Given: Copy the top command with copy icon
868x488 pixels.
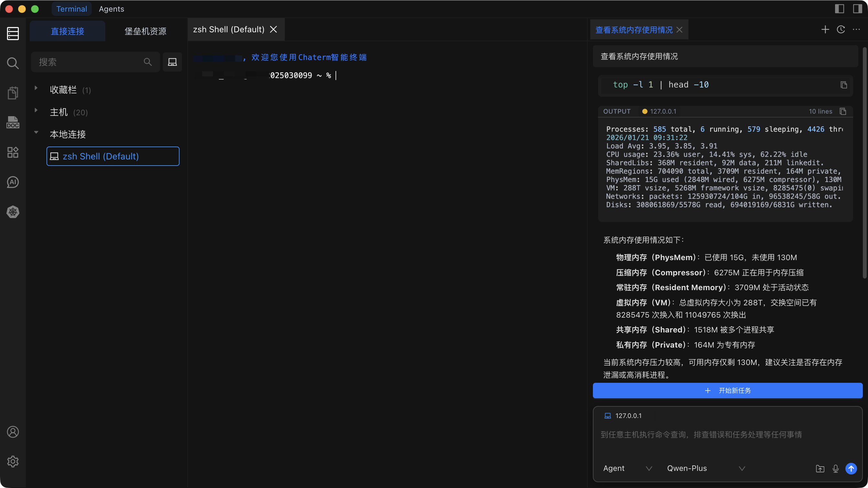Looking at the screenshot, I should click(843, 85).
